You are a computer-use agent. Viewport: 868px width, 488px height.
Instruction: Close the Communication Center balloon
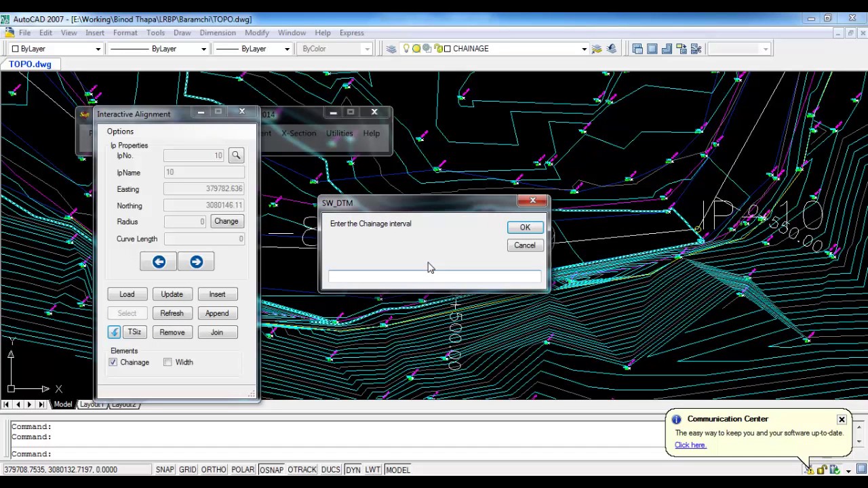click(x=842, y=419)
